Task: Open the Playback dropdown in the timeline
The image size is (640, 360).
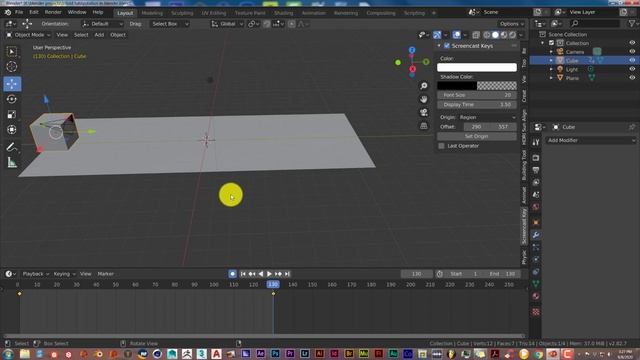Action: tap(36, 274)
